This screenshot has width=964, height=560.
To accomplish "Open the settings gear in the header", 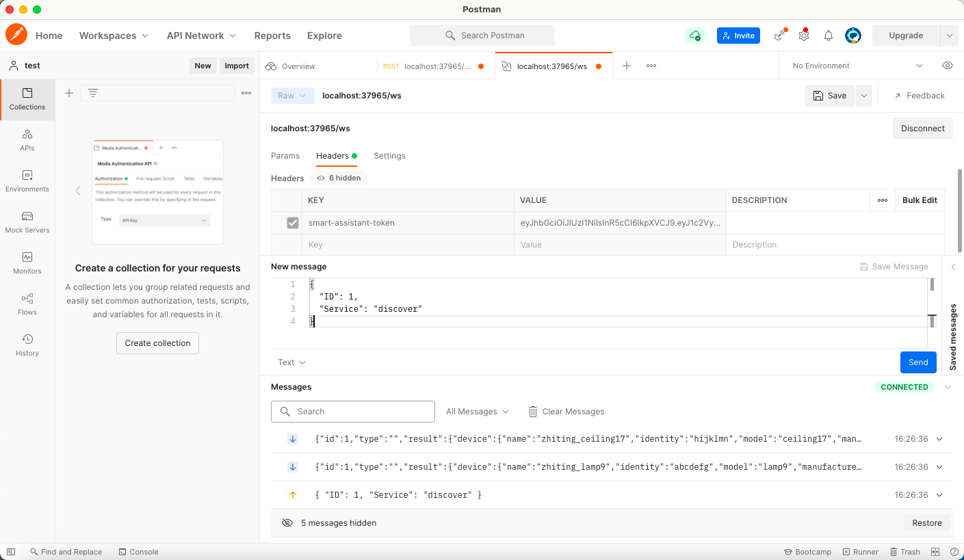I will coord(804,36).
